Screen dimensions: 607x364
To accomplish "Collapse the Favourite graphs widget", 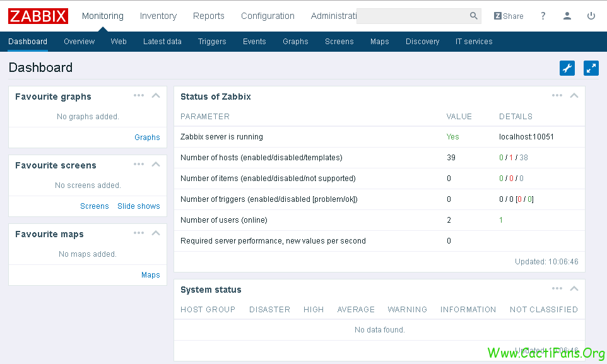I will (x=156, y=96).
